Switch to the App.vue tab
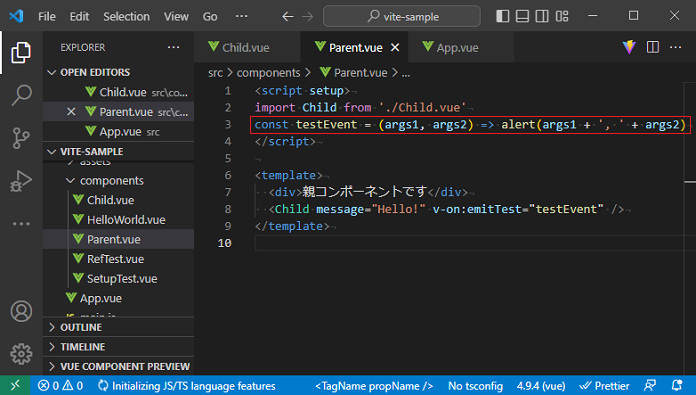Viewport: 696px width, 395px height. tap(461, 47)
